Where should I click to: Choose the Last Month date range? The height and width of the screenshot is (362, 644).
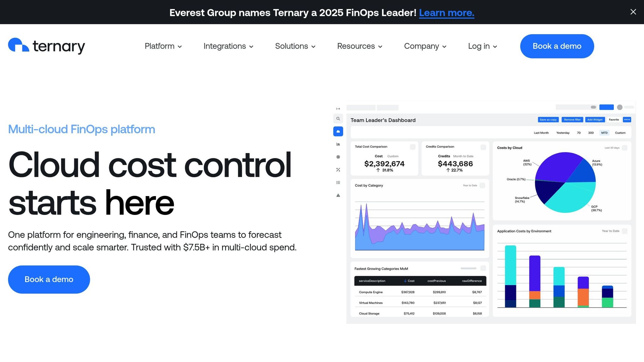tap(541, 133)
